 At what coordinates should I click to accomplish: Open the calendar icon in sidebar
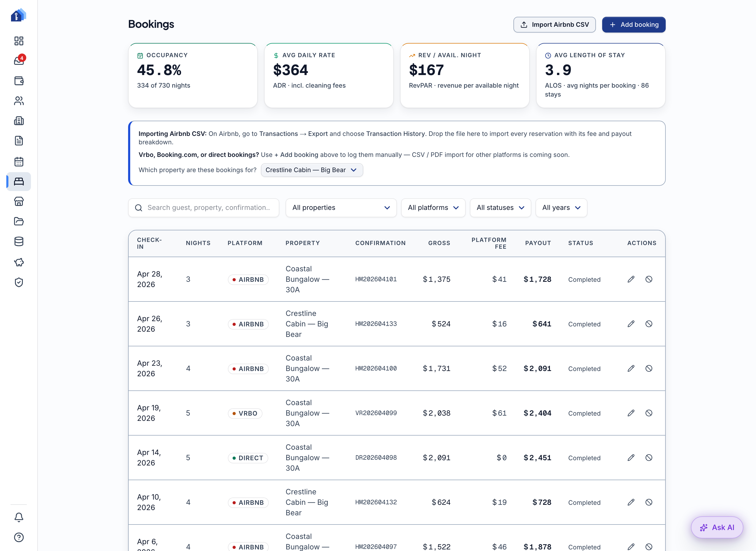click(19, 161)
